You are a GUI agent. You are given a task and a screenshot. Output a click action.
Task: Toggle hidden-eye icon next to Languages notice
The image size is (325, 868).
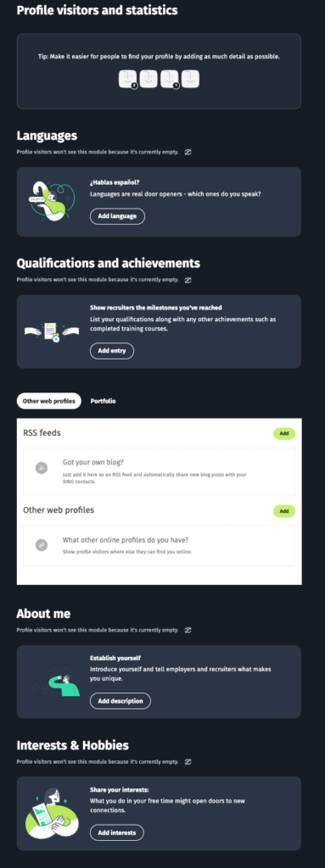(188, 152)
